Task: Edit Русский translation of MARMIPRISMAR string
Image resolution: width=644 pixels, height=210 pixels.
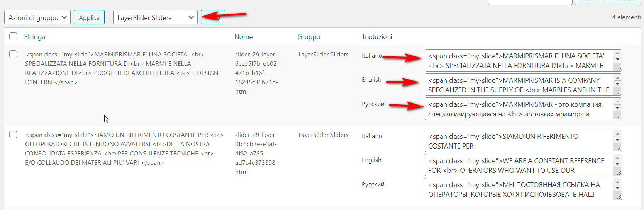Action: [523, 109]
